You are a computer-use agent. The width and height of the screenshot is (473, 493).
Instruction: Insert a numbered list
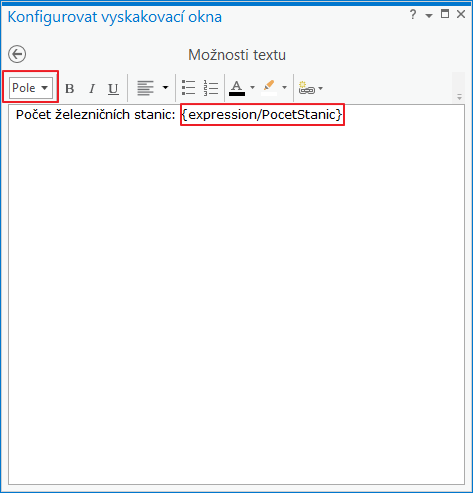[211, 88]
